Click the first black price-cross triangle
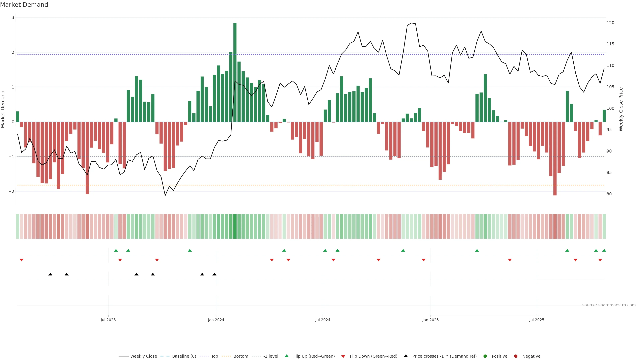The image size is (644, 362). click(x=50, y=274)
